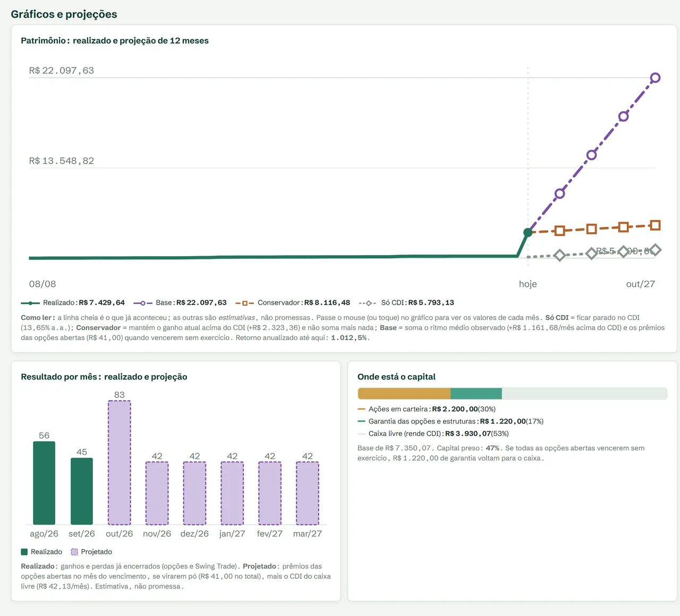Click the 'Base: R$ 22.097,63' legend text
The height and width of the screenshot is (616, 680).
tap(191, 303)
